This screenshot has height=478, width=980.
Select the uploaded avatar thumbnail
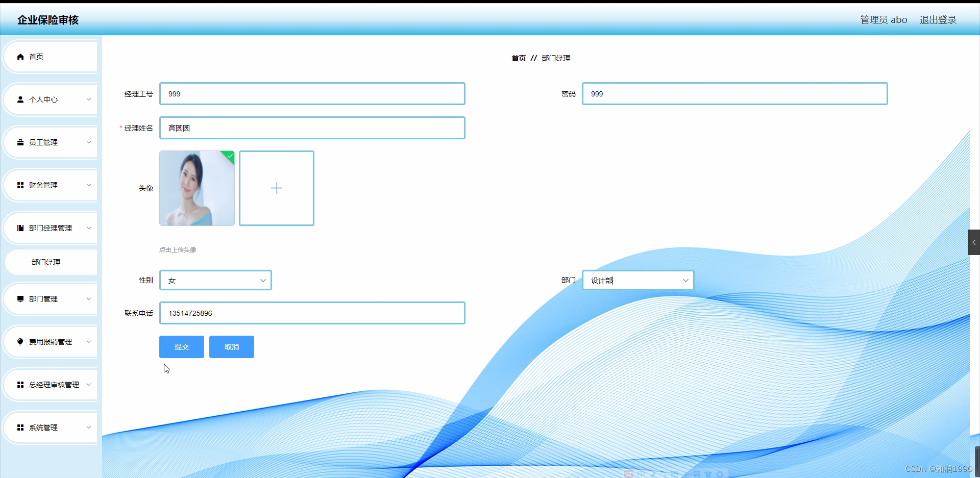tap(197, 188)
